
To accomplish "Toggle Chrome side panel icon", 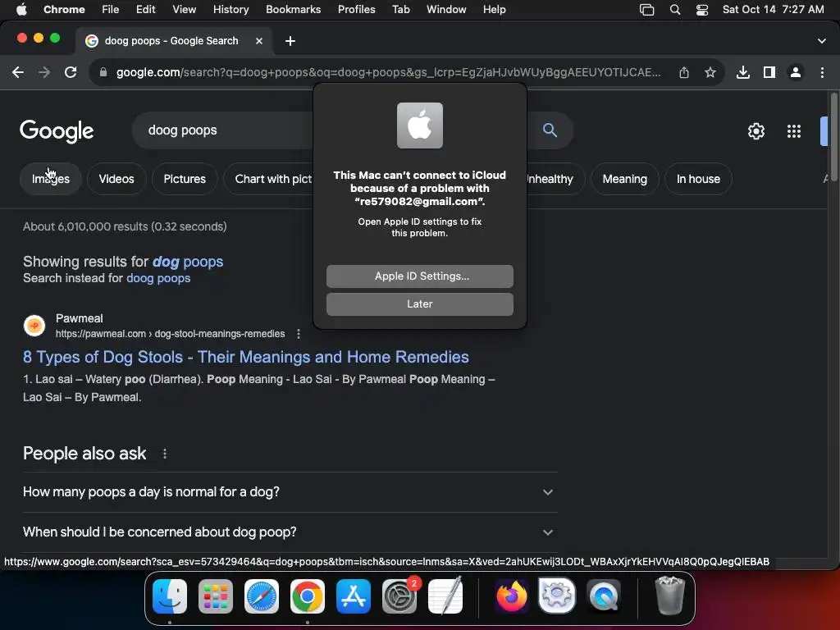I will click(x=769, y=72).
